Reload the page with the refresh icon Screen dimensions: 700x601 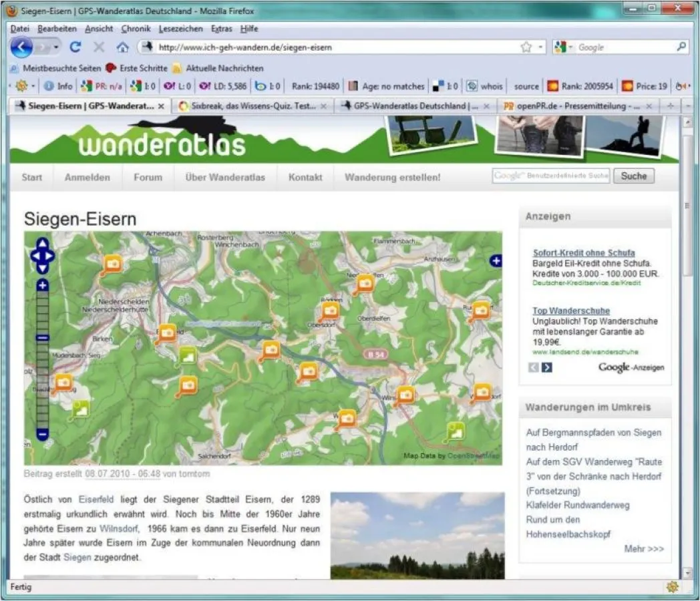(x=75, y=47)
